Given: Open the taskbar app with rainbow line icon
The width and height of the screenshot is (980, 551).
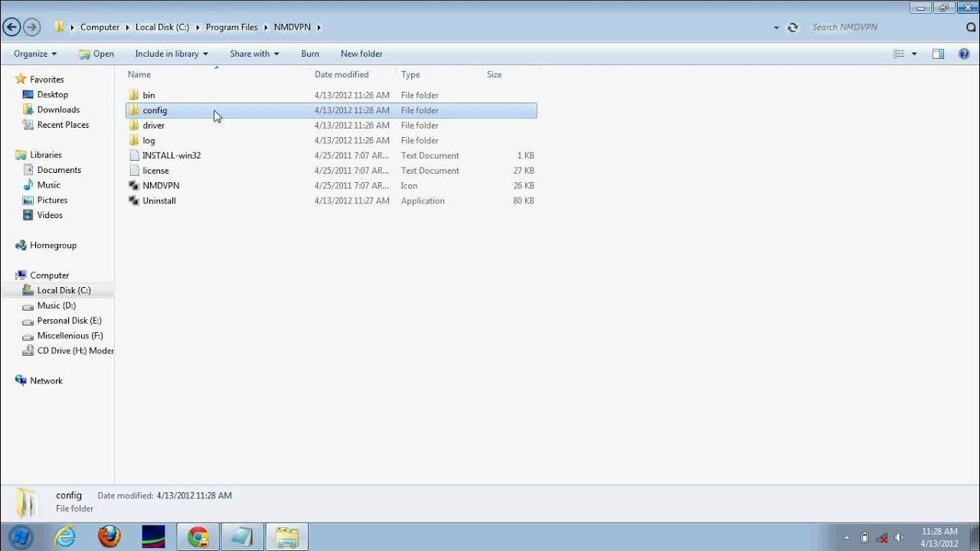Looking at the screenshot, I should [154, 537].
